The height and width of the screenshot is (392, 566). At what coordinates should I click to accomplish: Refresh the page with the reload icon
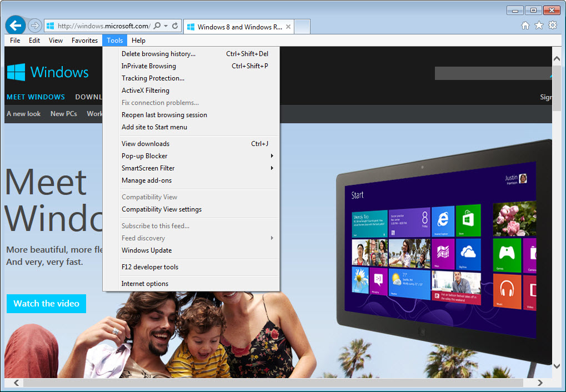click(x=175, y=26)
